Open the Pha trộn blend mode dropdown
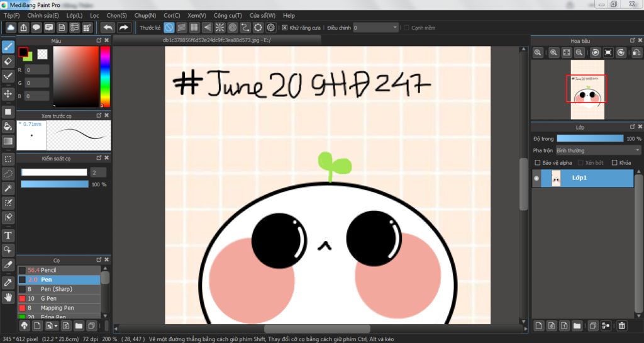The image size is (644, 343). click(x=598, y=150)
